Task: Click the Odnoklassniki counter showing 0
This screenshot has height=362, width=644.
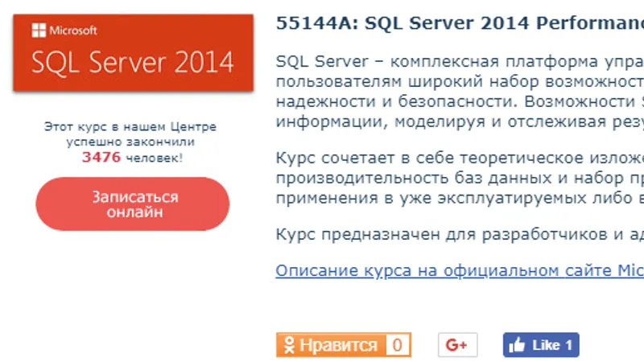Action: click(397, 345)
